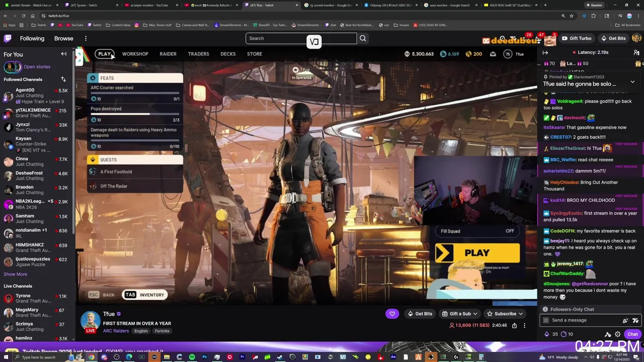Open After Effects from the taskbar
644x362 pixels.
click(393, 357)
